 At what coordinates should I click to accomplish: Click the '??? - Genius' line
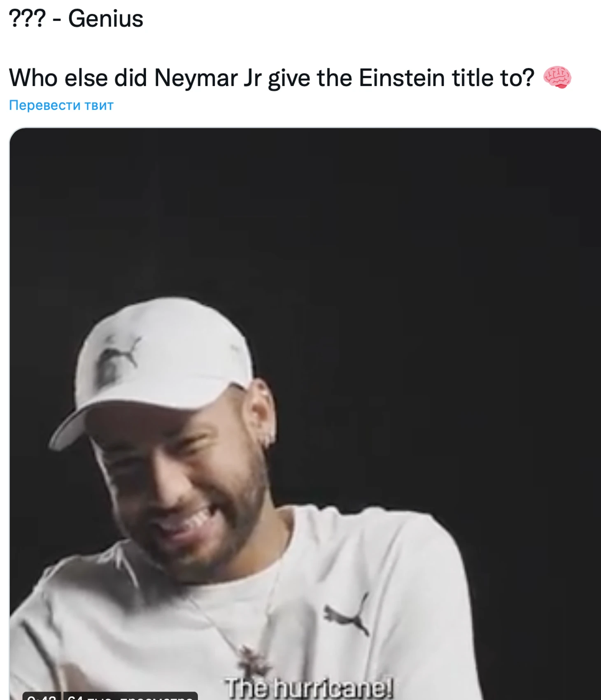click(76, 19)
